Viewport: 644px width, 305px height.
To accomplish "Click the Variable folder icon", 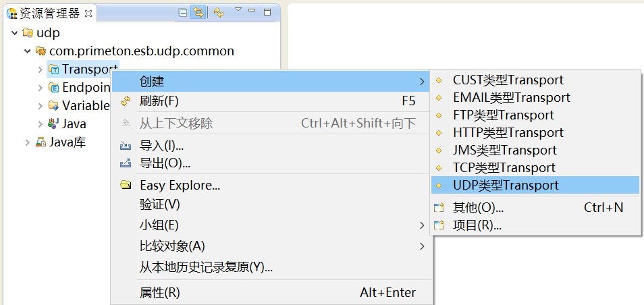I will (54, 105).
